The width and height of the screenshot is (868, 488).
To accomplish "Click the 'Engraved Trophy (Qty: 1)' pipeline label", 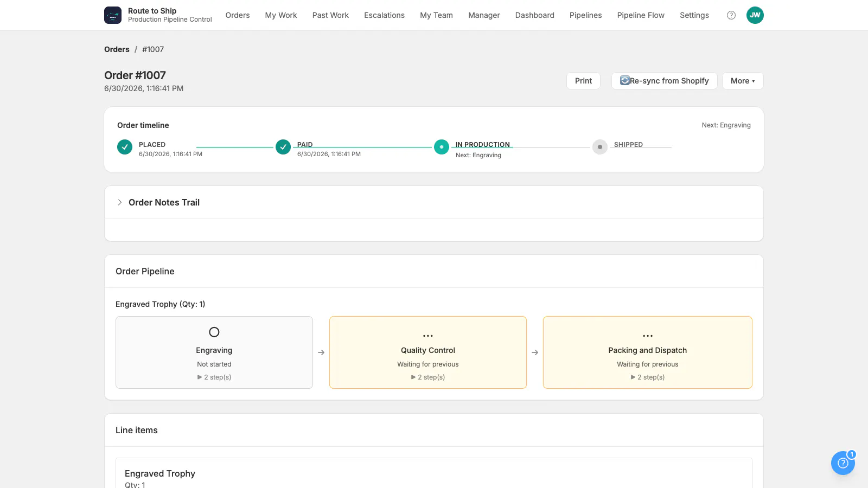I will click(161, 304).
